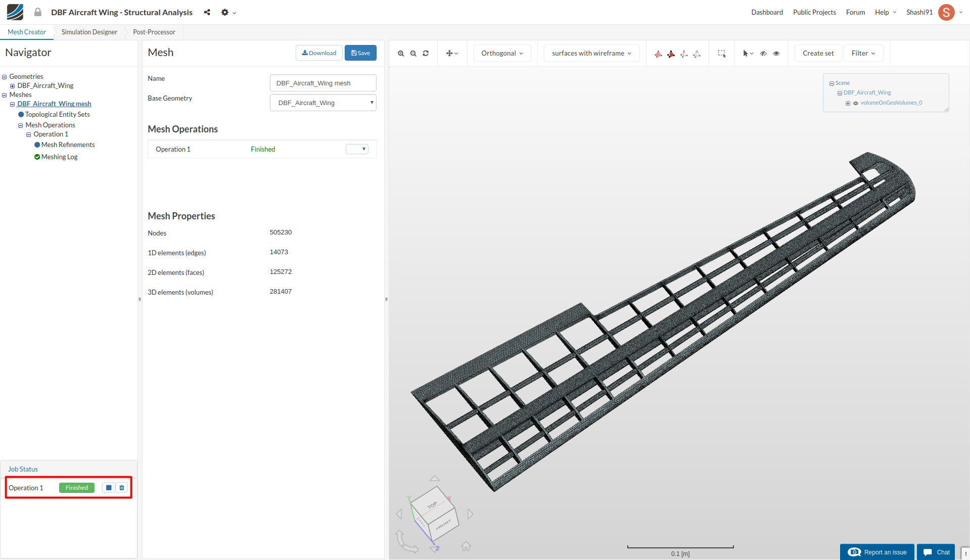Click the show all eye icon in toolbar

click(x=776, y=54)
